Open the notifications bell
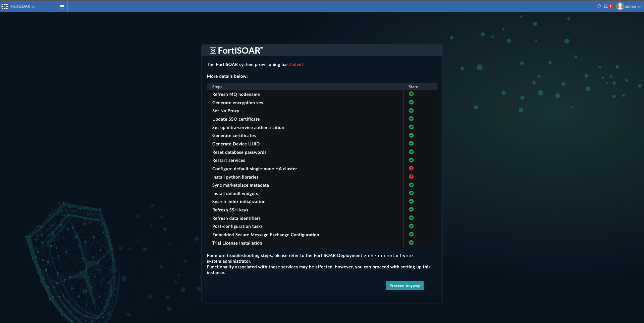644x323 pixels. (x=606, y=6)
